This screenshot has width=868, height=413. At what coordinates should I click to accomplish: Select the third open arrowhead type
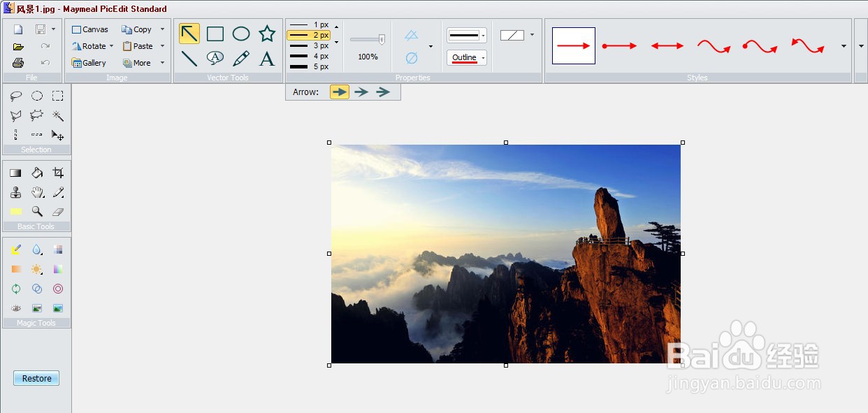(383, 92)
